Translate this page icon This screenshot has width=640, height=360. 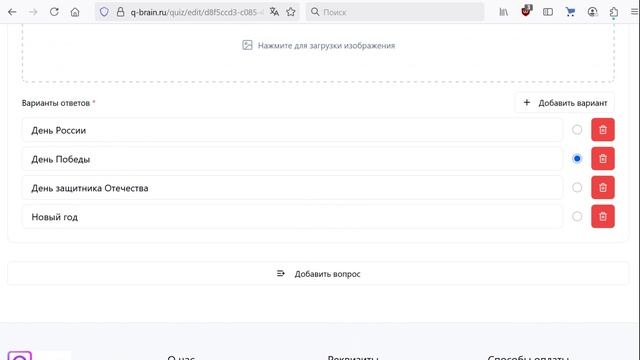coord(274,12)
